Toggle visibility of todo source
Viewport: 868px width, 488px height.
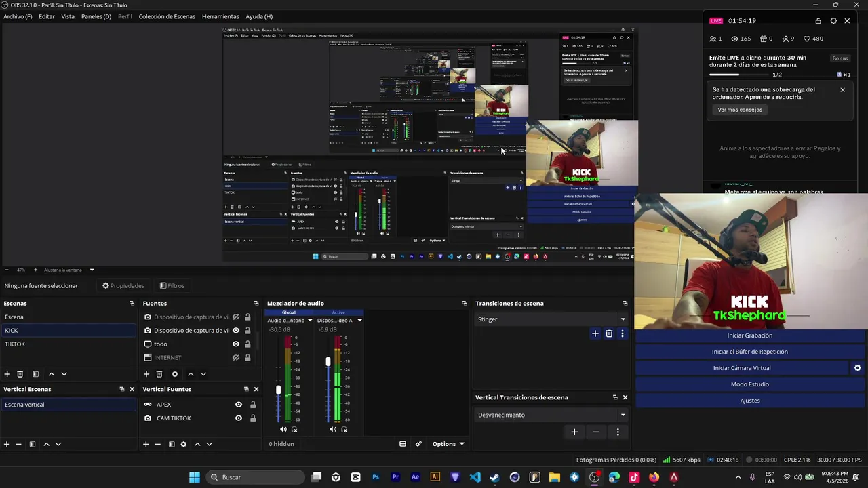pos(236,344)
